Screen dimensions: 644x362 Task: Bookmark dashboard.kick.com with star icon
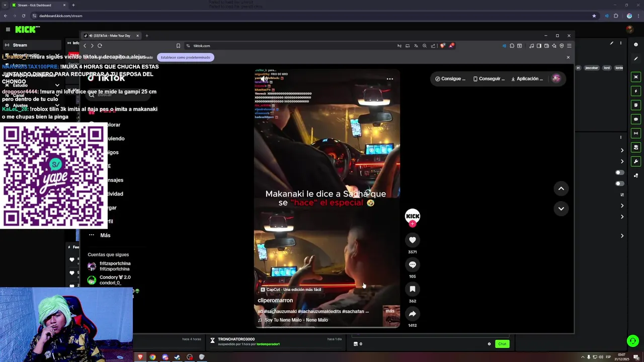594,16
